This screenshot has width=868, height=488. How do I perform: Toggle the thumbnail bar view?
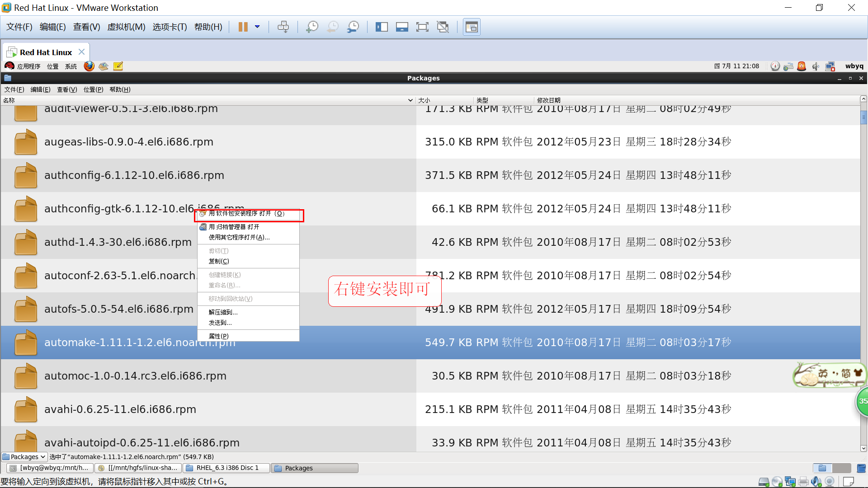401,27
